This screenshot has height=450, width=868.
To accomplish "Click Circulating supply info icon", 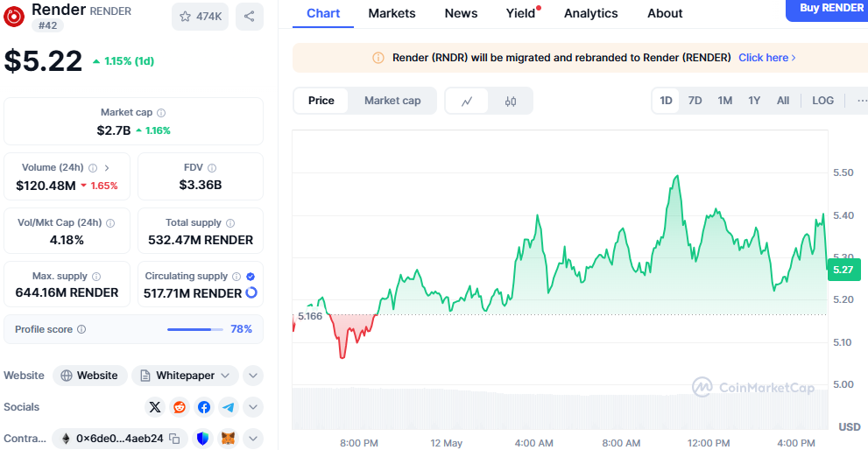I will coord(236,276).
